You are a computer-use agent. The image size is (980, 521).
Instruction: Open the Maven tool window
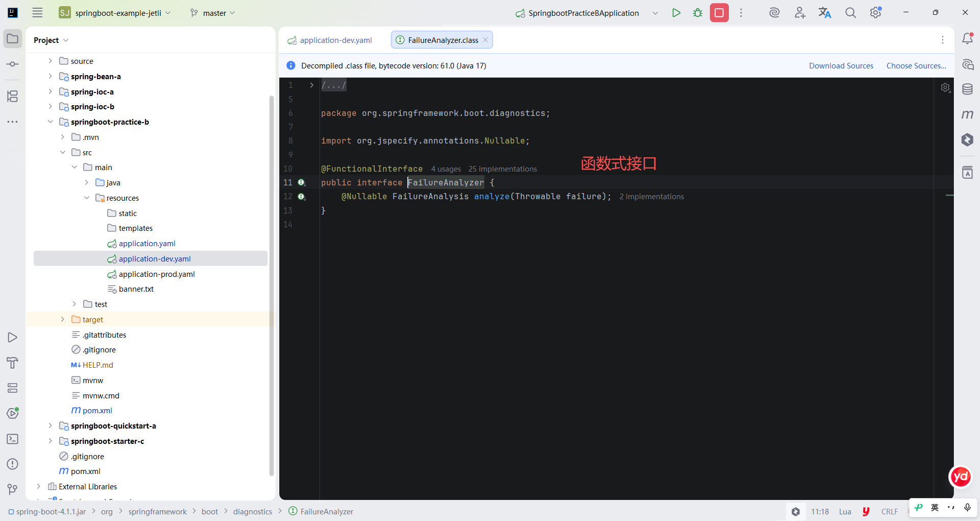click(967, 114)
